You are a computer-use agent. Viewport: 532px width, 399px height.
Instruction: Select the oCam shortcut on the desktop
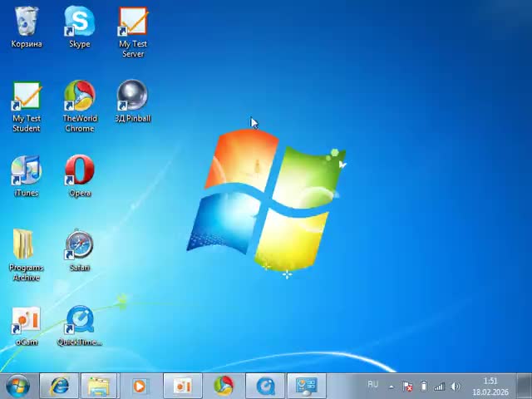[27, 321]
